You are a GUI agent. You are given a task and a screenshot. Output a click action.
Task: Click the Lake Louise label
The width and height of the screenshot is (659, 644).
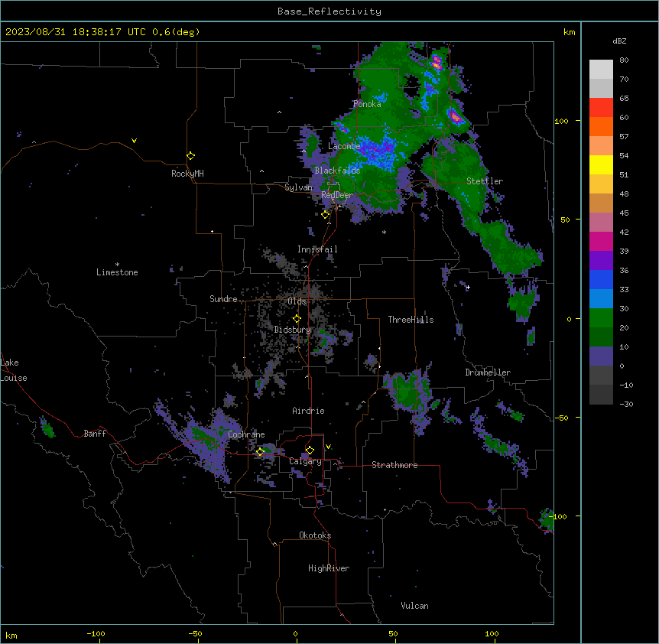(x=14, y=370)
